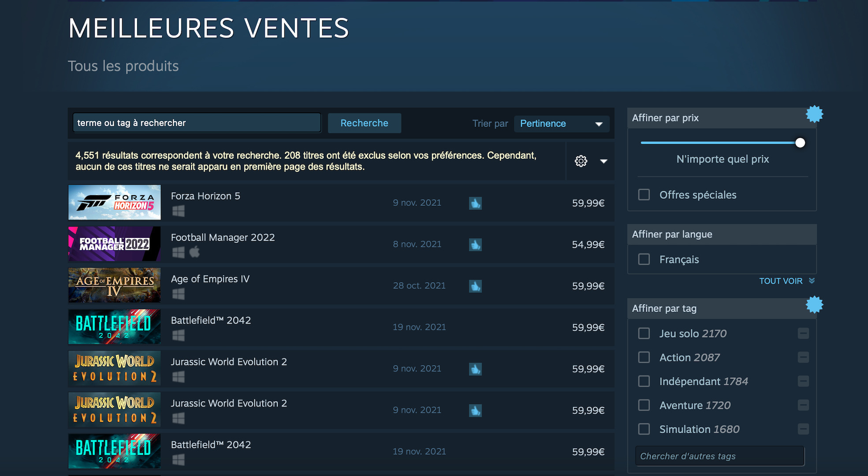868x476 pixels.
Task: Open the Football Manager 2022 title link
Action: (x=223, y=238)
